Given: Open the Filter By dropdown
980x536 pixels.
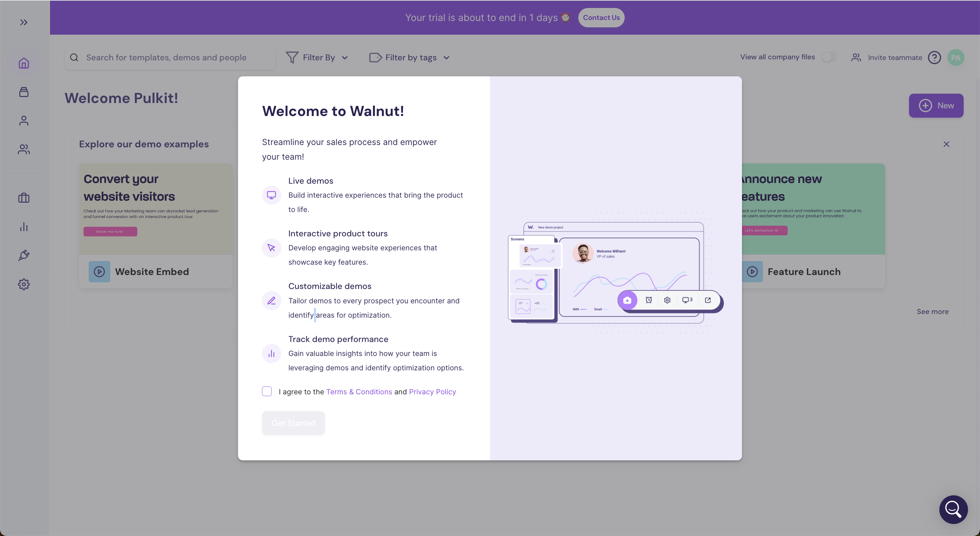Looking at the screenshot, I should (x=317, y=57).
